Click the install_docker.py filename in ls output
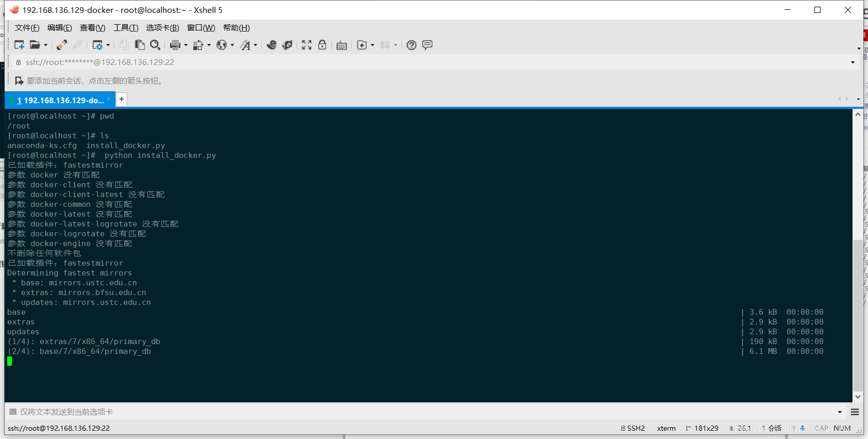Image resolution: width=868 pixels, height=439 pixels. tap(125, 145)
